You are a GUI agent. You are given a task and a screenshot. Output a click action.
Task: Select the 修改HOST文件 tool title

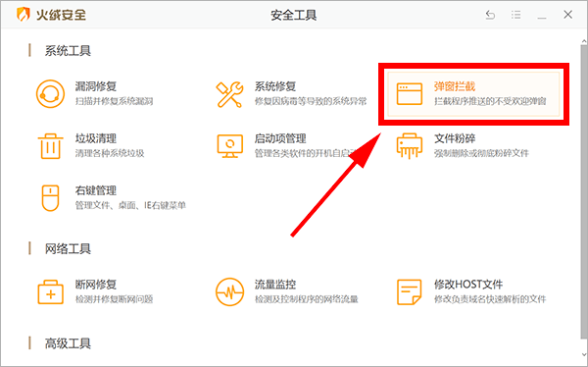click(x=468, y=285)
